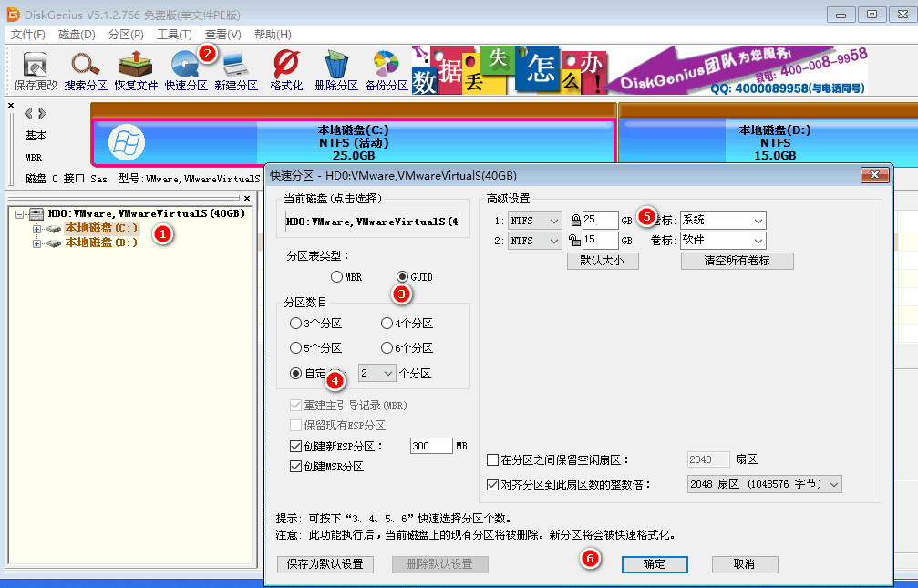Open the 搜索分区 tool

tap(84, 68)
